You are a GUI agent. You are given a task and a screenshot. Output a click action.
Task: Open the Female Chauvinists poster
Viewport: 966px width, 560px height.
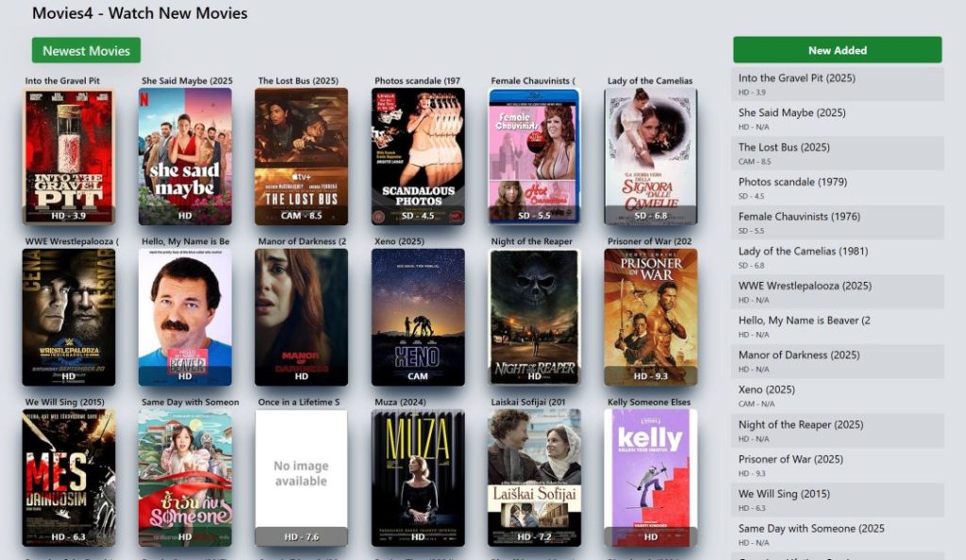(534, 156)
